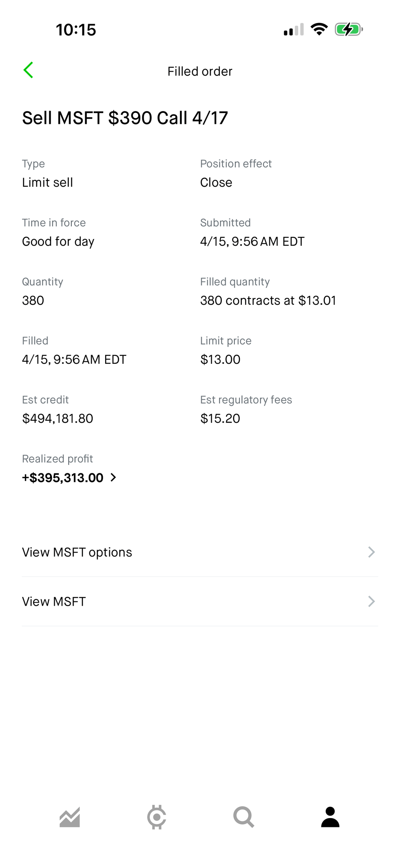The image size is (400, 868).
Task: Tap the Sell MSFT $390 Call heading
Action: pos(125,118)
